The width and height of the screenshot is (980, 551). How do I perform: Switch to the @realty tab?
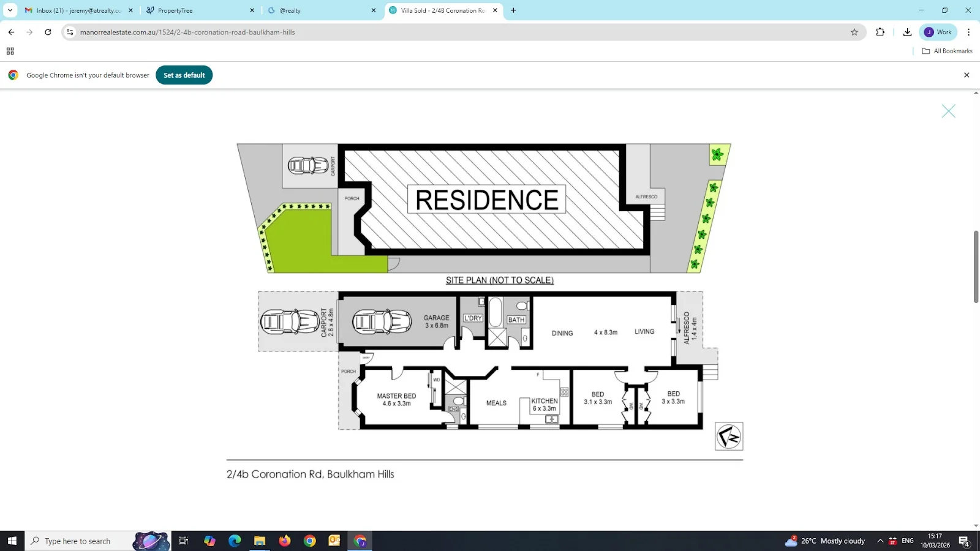click(x=312, y=10)
